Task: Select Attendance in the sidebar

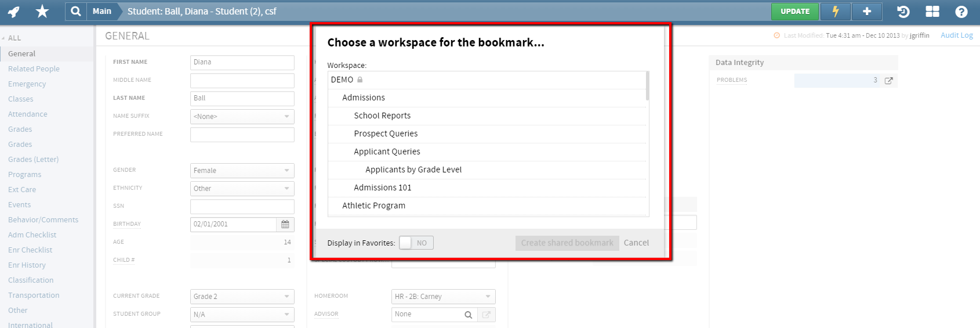Action: coord(28,114)
